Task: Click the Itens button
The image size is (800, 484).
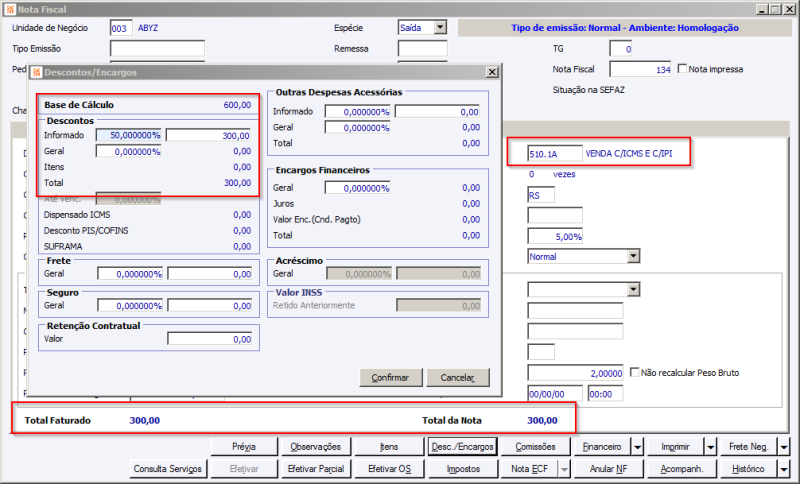Action: click(389, 447)
